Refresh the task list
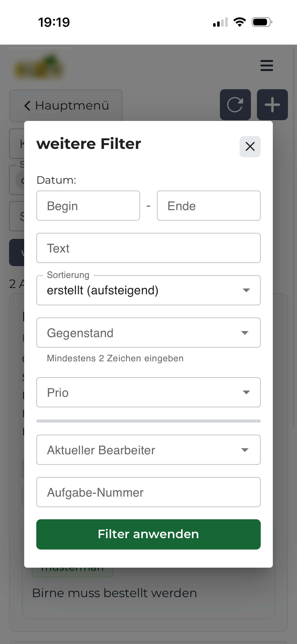This screenshot has width=297, height=644. [235, 105]
